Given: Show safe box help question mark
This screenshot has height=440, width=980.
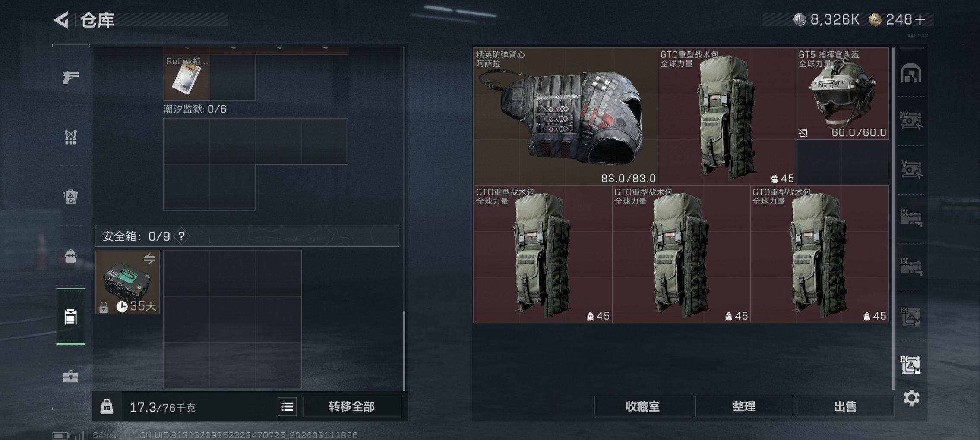Looking at the screenshot, I should pyautogui.click(x=182, y=236).
